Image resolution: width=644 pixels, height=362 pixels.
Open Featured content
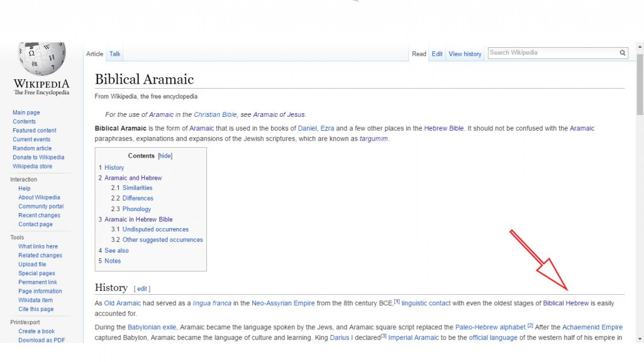(x=35, y=131)
